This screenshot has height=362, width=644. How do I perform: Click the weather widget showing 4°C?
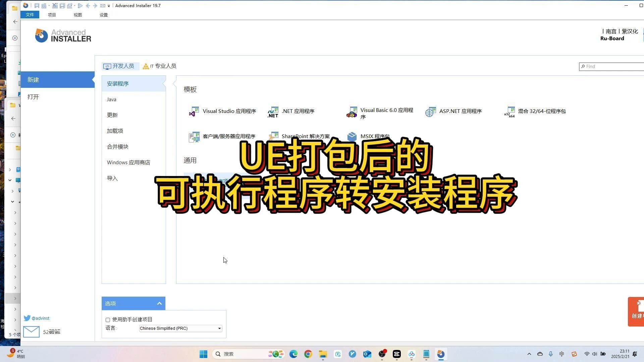[16, 354]
